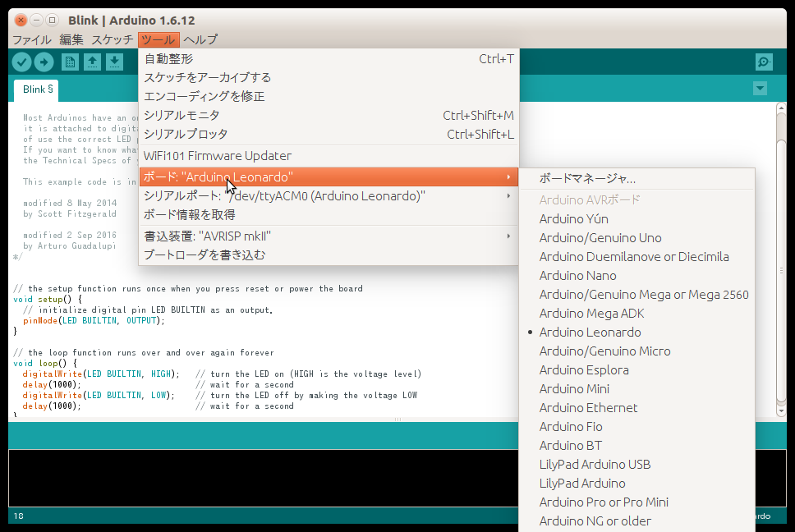Select Arduino Yún board
This screenshot has height=532, width=795.
(x=636, y=219)
